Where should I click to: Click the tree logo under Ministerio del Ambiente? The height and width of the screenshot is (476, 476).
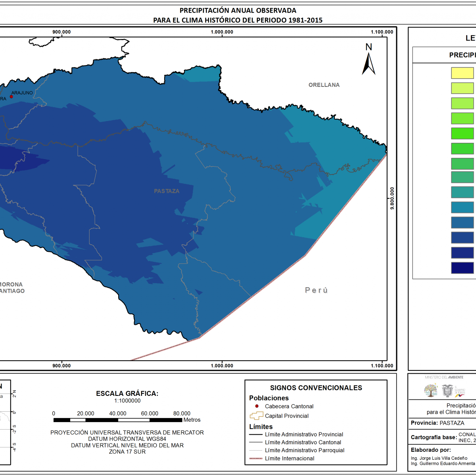431,390
